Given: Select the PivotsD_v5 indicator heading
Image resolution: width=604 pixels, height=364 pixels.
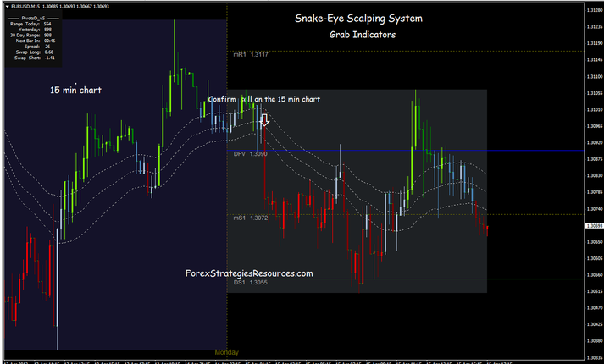Looking at the screenshot, I should pos(33,18).
